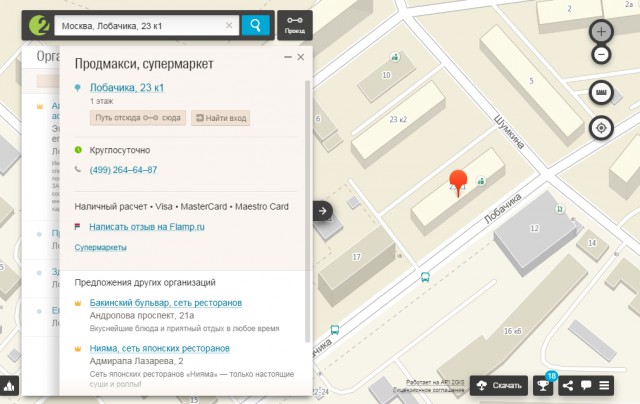The image size is (640, 404).
Task: Click the share icon
Action: 568,386
